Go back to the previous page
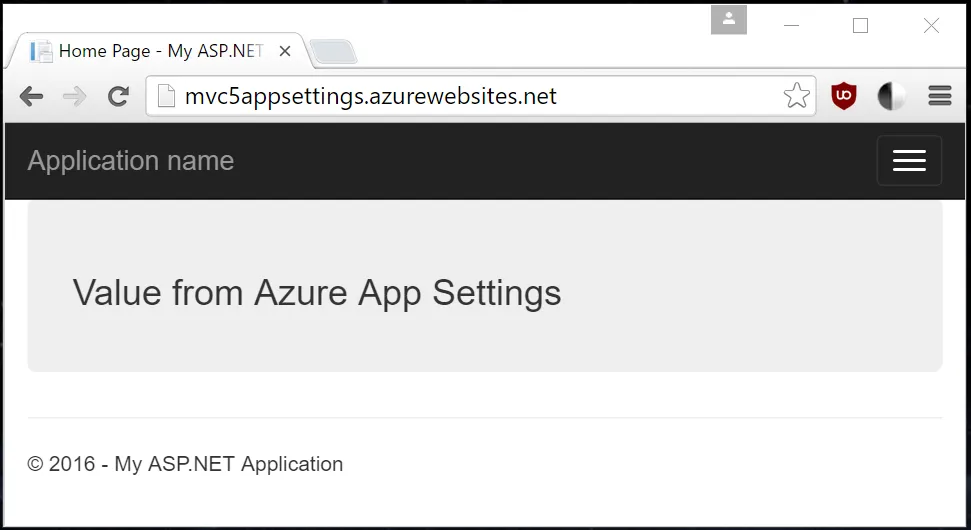Screen dimensions: 971x530 click(x=31, y=96)
